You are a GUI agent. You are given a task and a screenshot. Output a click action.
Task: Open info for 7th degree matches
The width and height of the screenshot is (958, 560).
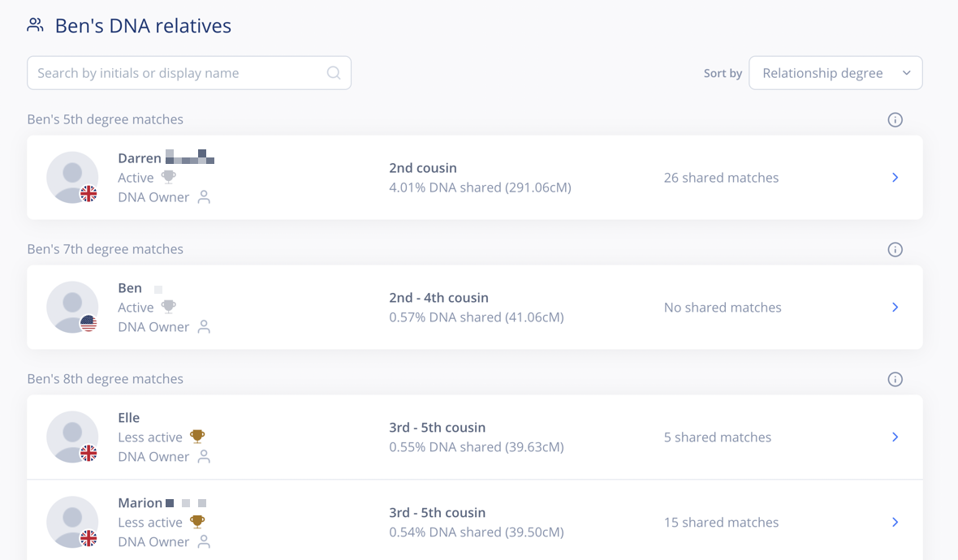tap(895, 250)
